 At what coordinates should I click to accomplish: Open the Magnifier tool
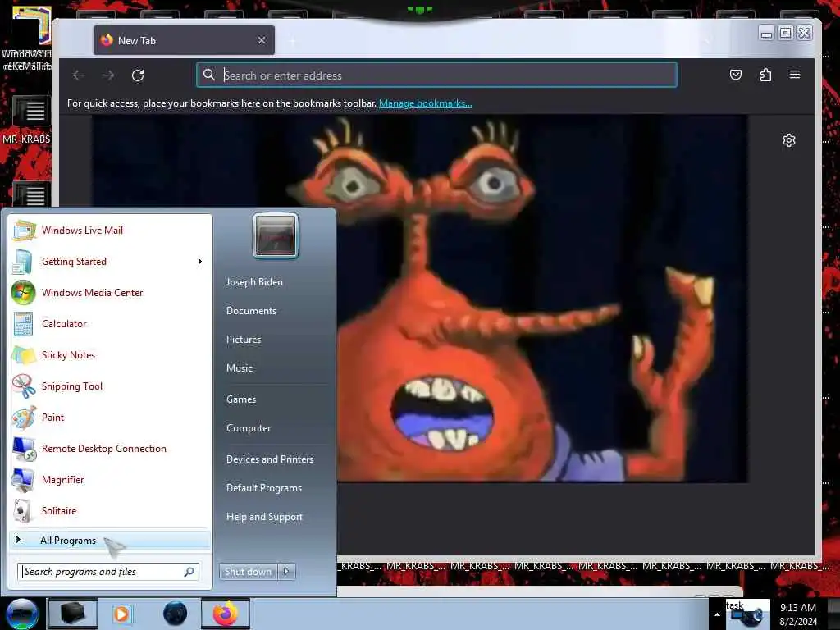(x=110, y=479)
